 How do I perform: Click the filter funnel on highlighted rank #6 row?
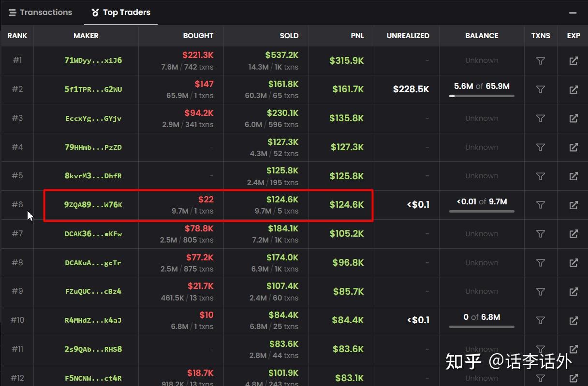click(x=541, y=204)
